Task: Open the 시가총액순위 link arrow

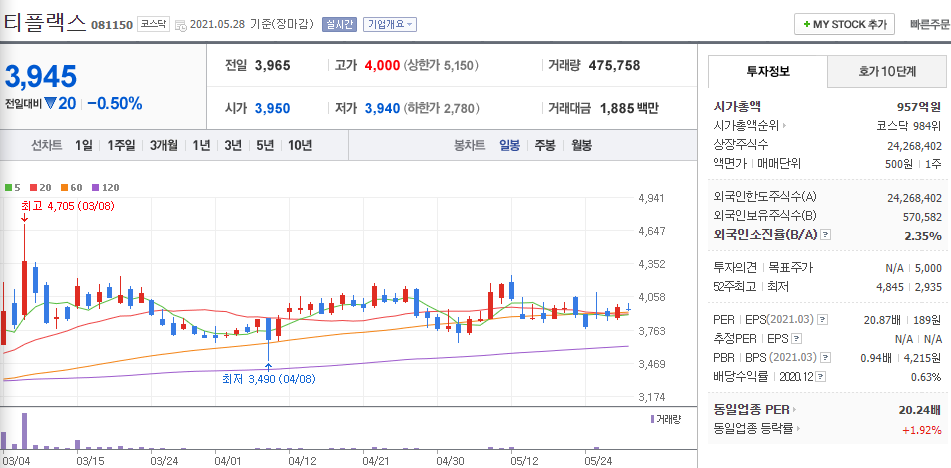Action: pyautogui.click(x=784, y=126)
